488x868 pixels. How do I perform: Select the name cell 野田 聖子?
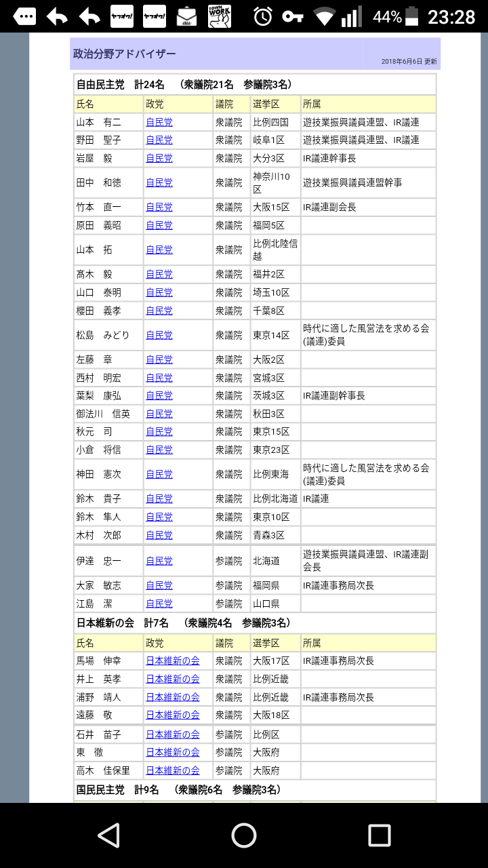coord(108,140)
